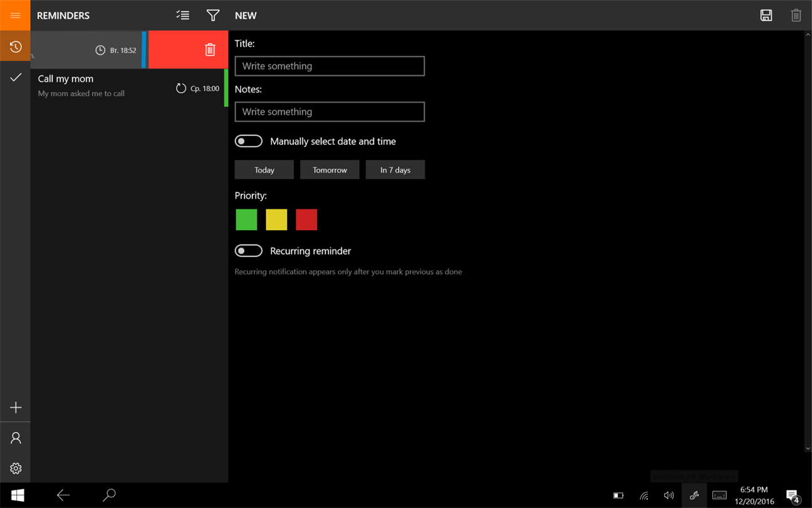The image size is (812, 508).
Task: Add a new reminder with plus
Action: click(15, 408)
